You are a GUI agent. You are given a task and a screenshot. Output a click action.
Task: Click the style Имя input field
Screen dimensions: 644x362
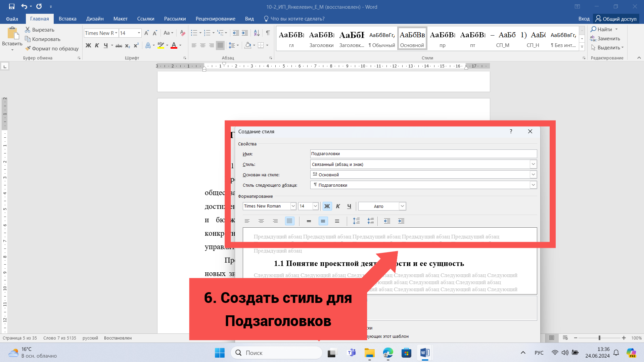pyautogui.click(x=423, y=154)
